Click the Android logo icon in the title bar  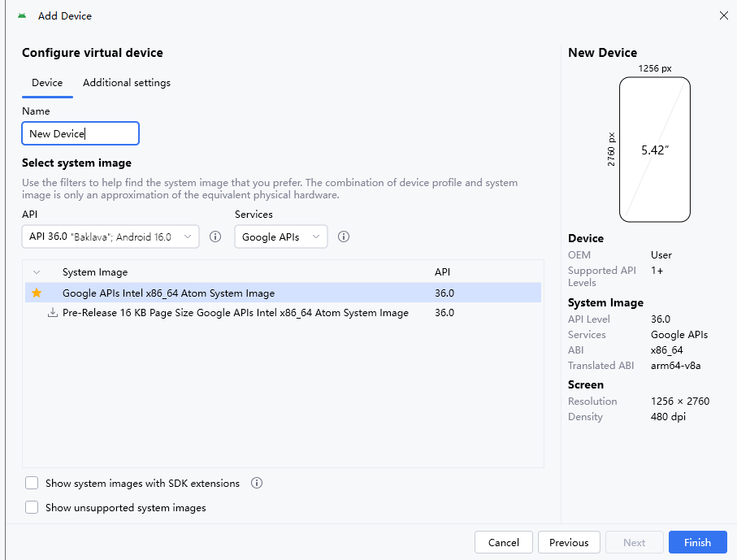[22, 16]
